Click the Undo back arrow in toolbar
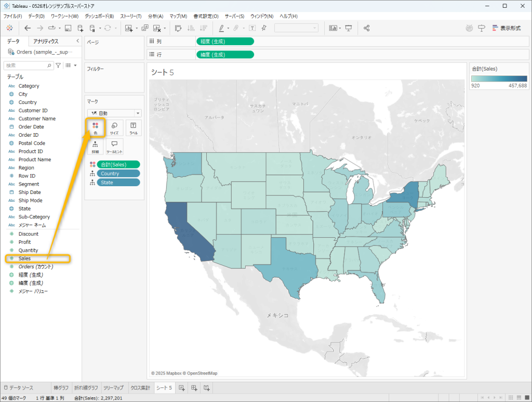The image size is (532, 402). point(28,28)
